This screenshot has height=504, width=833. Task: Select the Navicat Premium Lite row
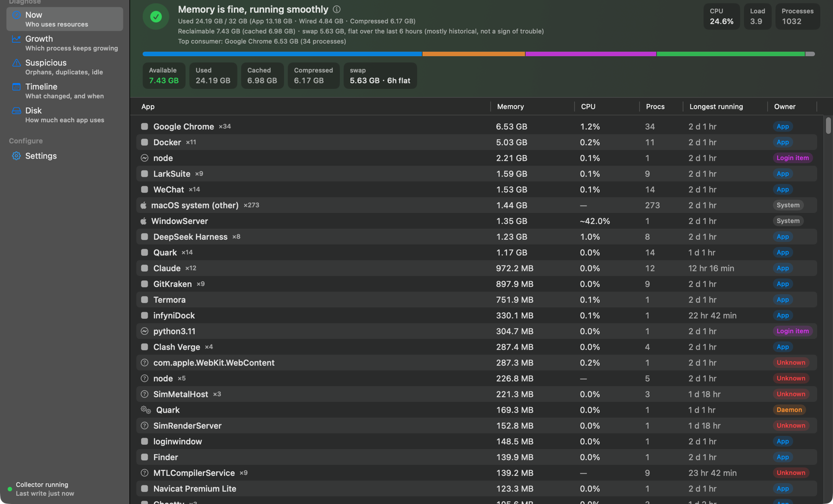[476, 489]
